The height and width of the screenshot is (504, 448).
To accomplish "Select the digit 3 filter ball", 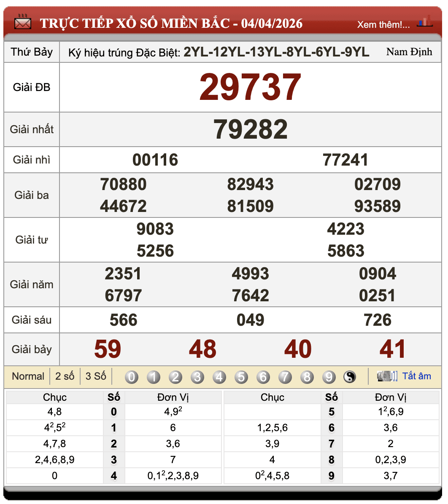I will [197, 377].
